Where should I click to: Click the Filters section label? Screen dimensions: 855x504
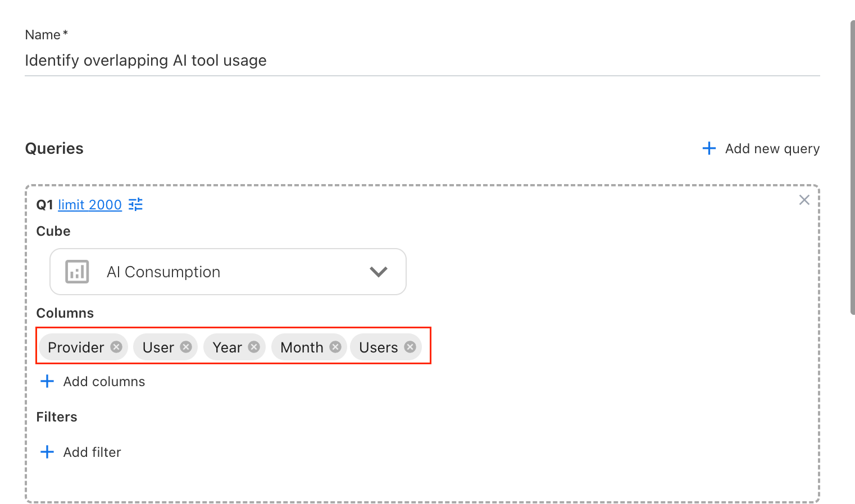click(x=57, y=417)
